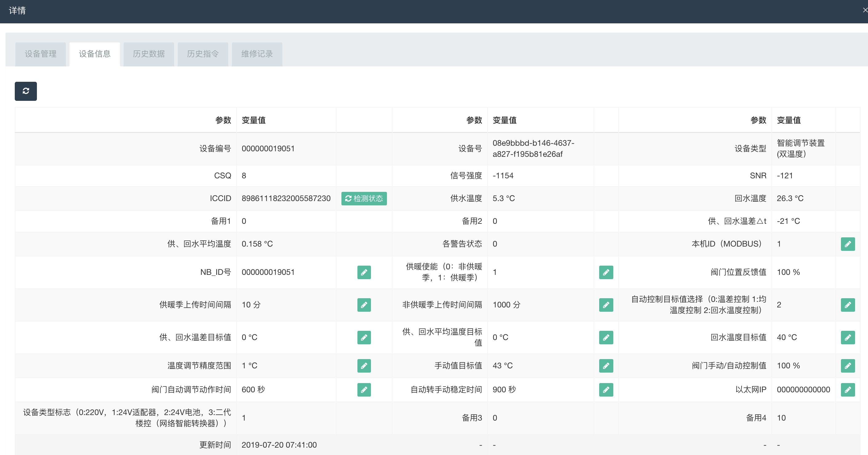Go to the 历史指令 tab

click(203, 54)
